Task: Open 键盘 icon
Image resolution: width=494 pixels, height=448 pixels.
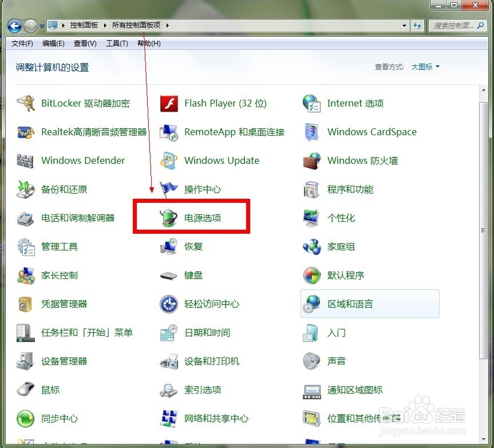Action: point(169,276)
